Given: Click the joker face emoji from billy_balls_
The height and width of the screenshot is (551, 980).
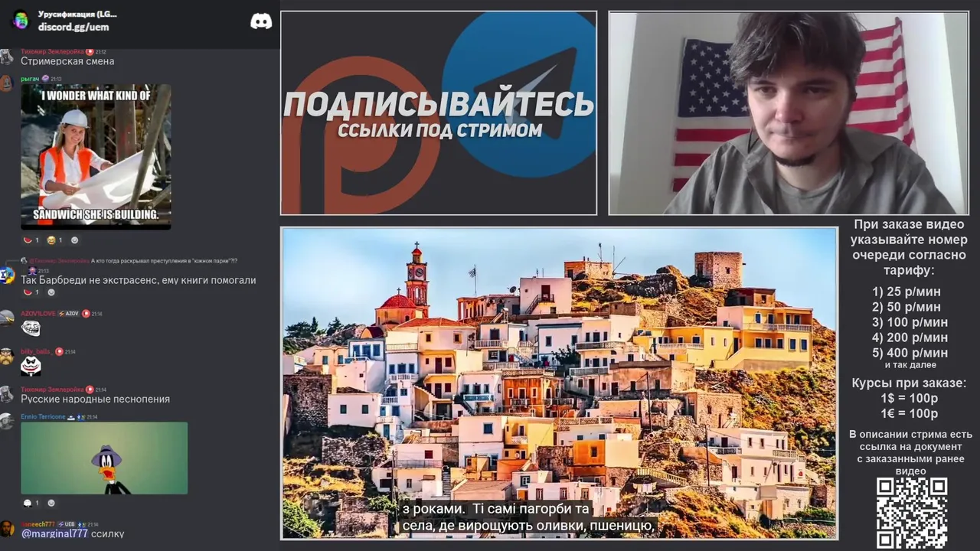Looking at the screenshot, I should tap(31, 366).
